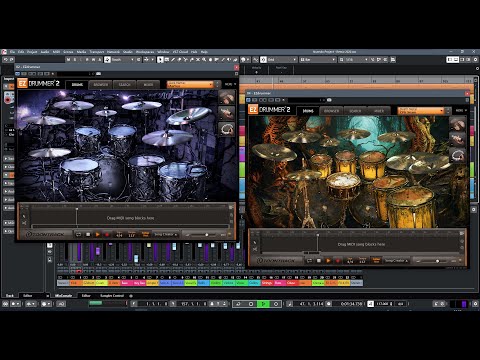Screen dimensions: 480x360
Task: Switch to MIXER tab in left EZdrummer
Action: coord(148,85)
